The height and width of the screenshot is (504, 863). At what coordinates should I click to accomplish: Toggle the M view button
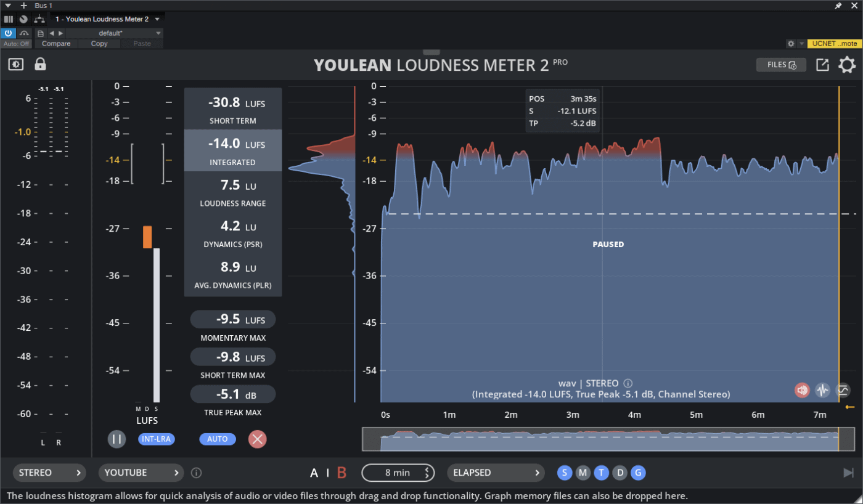(583, 473)
